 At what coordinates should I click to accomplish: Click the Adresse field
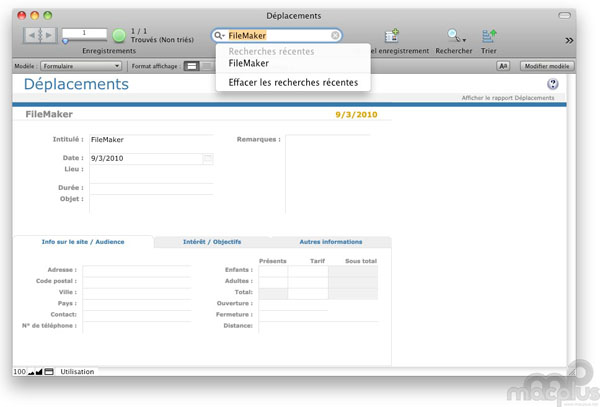pyautogui.click(x=137, y=271)
